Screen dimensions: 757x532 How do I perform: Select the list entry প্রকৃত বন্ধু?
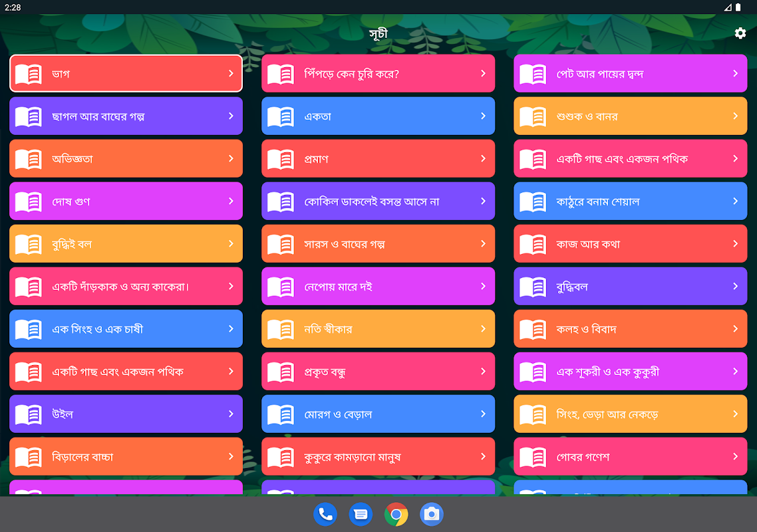(x=378, y=371)
